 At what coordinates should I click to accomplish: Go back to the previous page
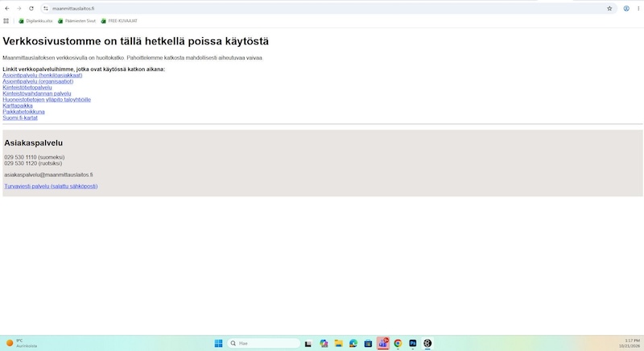pos(7,8)
